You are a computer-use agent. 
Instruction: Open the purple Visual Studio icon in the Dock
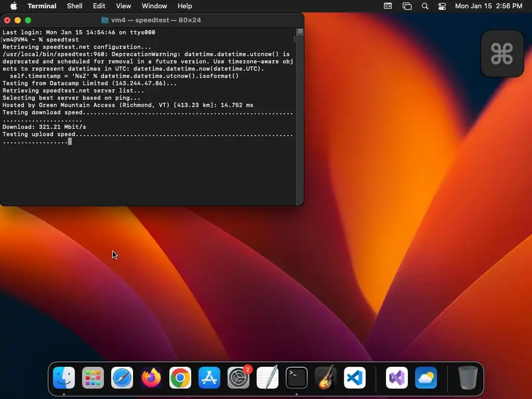tap(397, 378)
